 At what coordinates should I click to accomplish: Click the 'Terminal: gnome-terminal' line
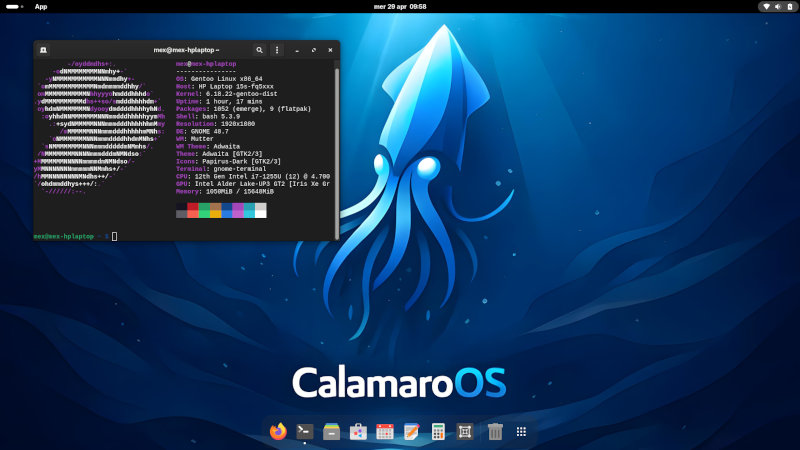click(x=221, y=169)
